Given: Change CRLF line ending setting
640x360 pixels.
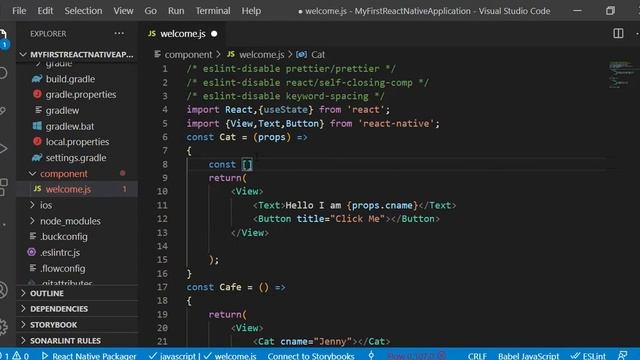Looking at the screenshot, I should pyautogui.click(x=477, y=356).
